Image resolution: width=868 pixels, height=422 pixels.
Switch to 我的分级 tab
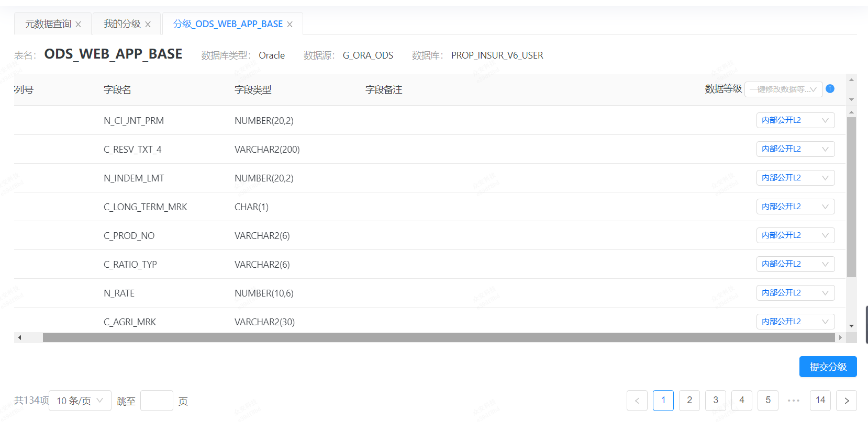(x=122, y=24)
